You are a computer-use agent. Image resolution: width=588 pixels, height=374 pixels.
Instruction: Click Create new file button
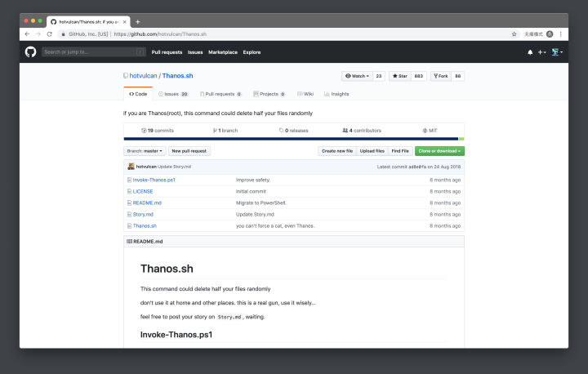point(337,151)
